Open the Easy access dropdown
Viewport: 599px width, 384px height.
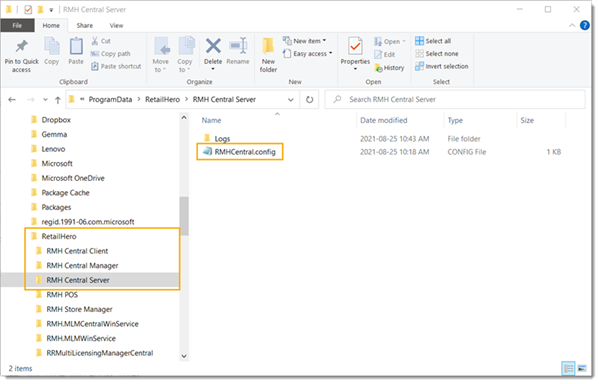[308, 53]
